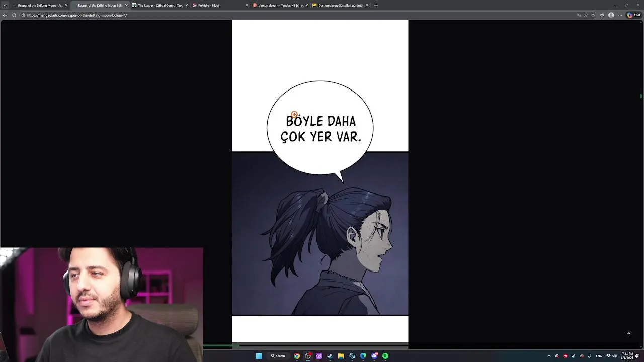
Task: Open the Pokédle Siluet tab
Action: click(220, 5)
